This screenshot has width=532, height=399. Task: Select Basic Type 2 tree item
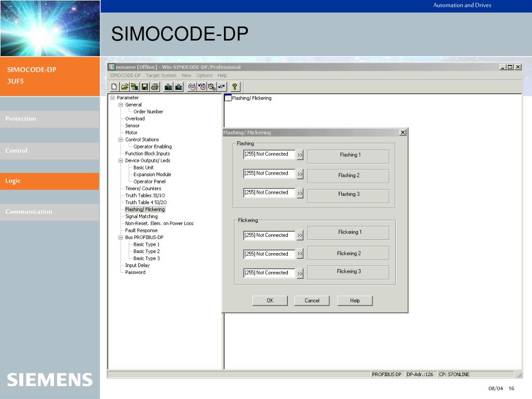[146, 251]
